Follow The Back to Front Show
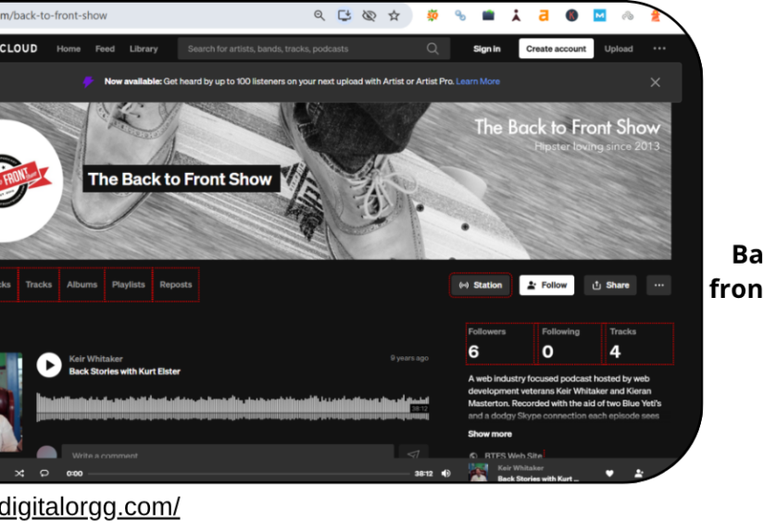Image resolution: width=764 pixels, height=532 pixels. 546,285
